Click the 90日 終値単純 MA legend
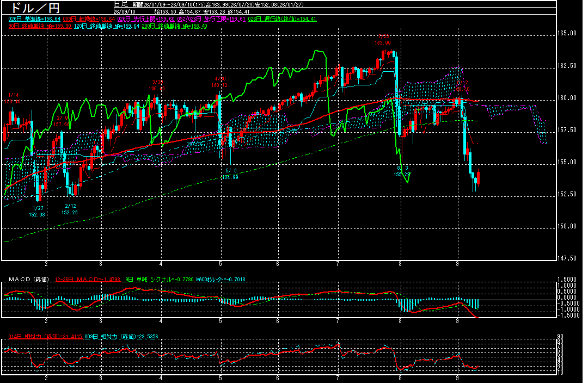 coord(40,26)
